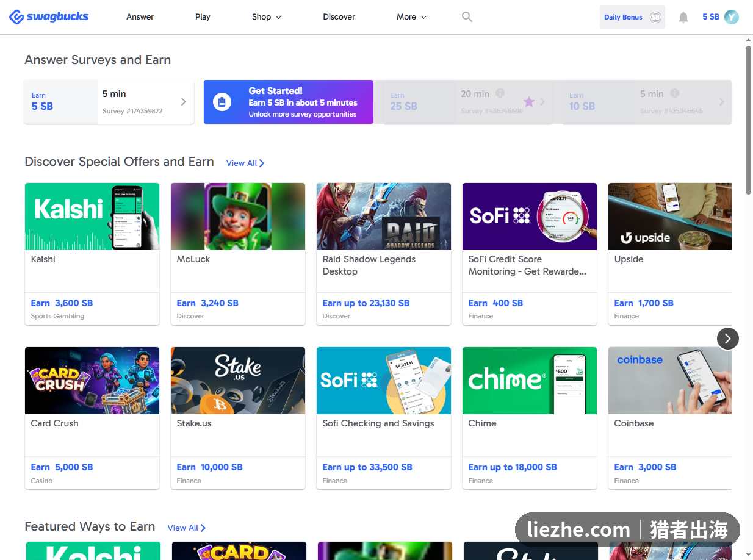Open the user avatar Y icon

click(732, 17)
